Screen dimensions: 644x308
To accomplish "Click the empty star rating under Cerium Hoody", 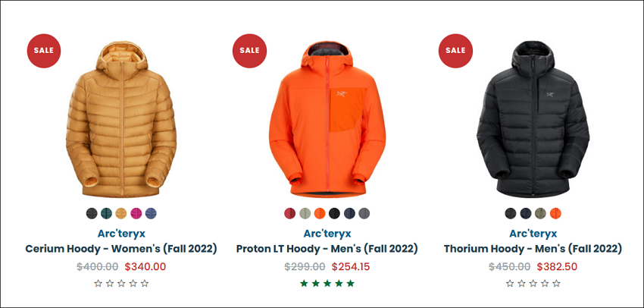I will (x=121, y=283).
